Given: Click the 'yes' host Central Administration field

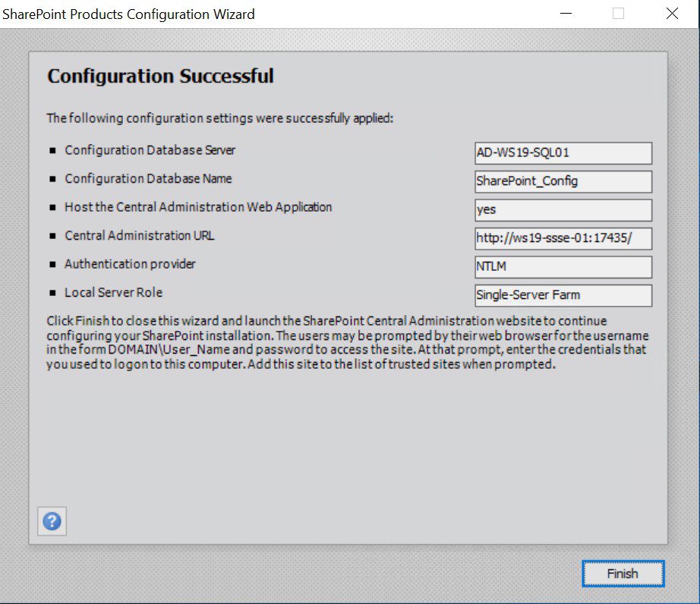Looking at the screenshot, I should 563,210.
